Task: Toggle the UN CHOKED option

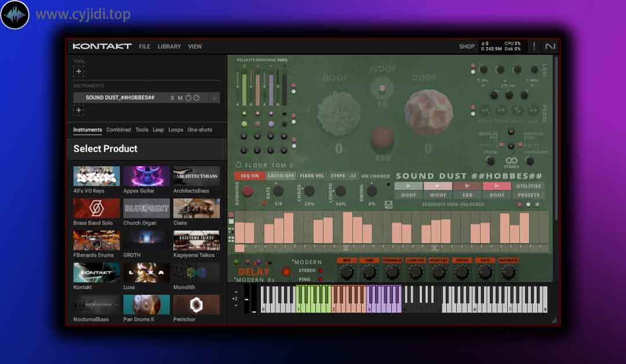Action: click(x=375, y=176)
